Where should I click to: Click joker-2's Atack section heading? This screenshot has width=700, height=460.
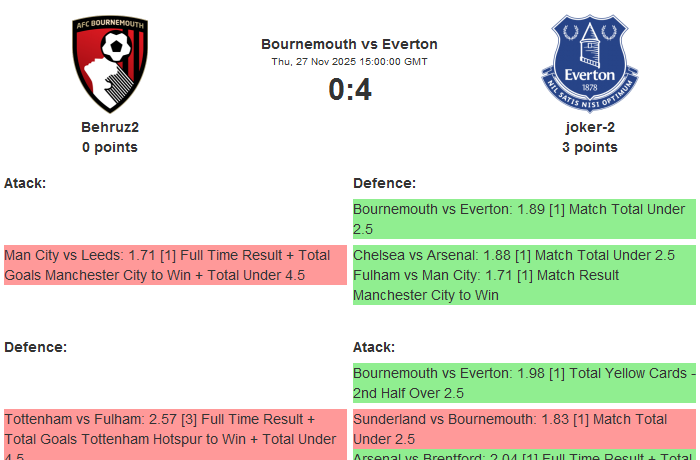point(374,347)
